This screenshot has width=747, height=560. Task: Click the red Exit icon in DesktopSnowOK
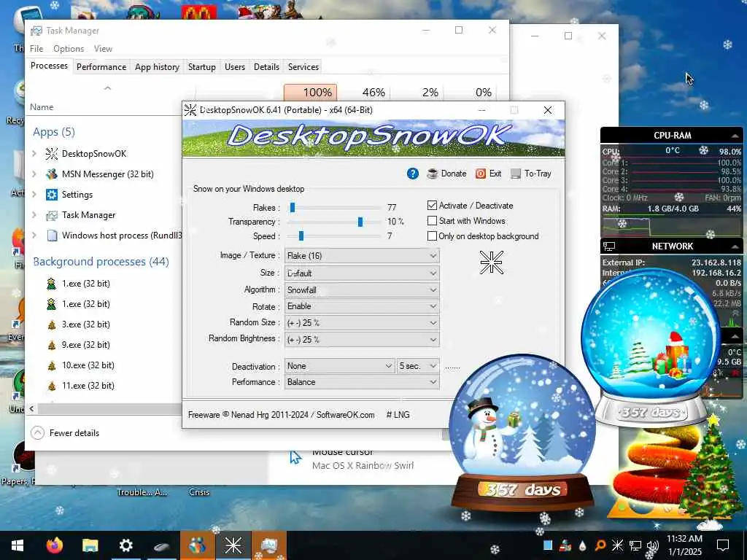pos(481,174)
